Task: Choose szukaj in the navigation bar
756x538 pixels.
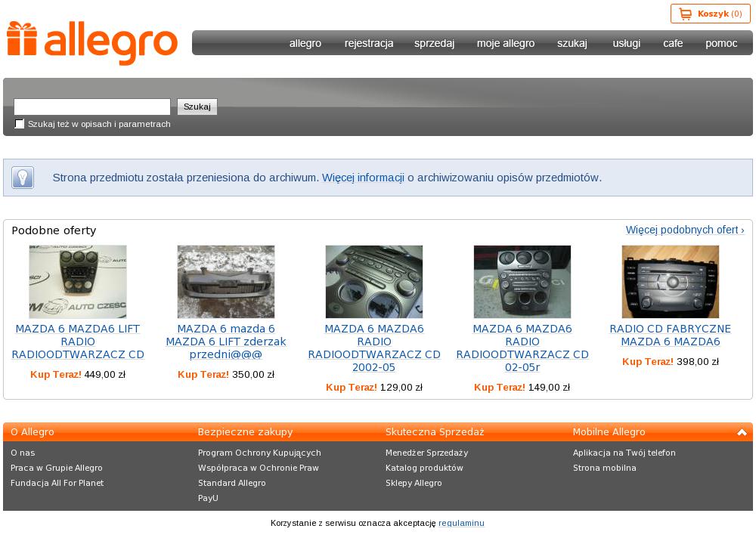Action: tap(572, 43)
